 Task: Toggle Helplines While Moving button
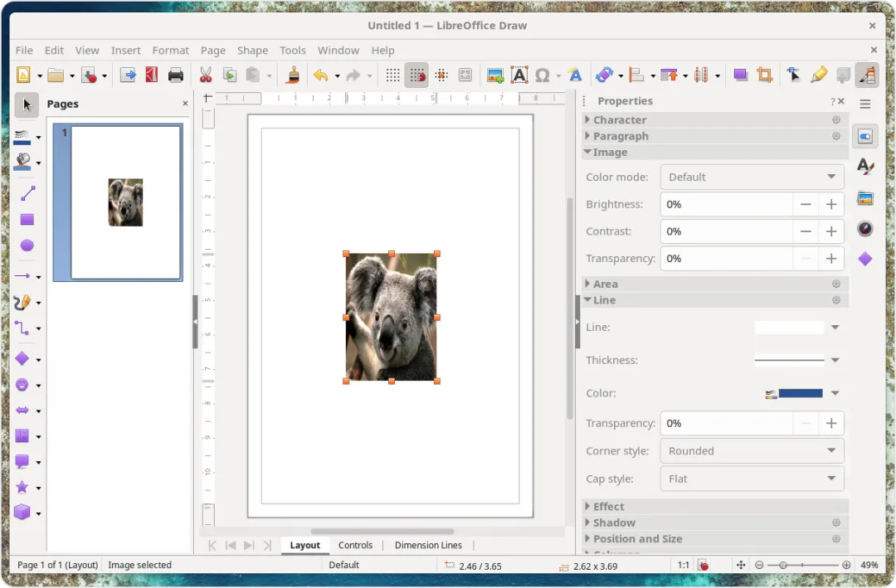tap(441, 75)
